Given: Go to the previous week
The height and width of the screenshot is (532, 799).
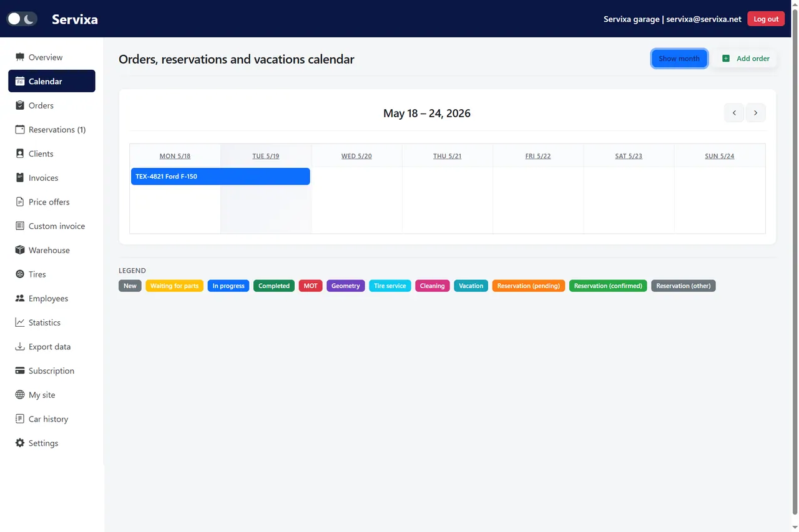Looking at the screenshot, I should [734, 113].
